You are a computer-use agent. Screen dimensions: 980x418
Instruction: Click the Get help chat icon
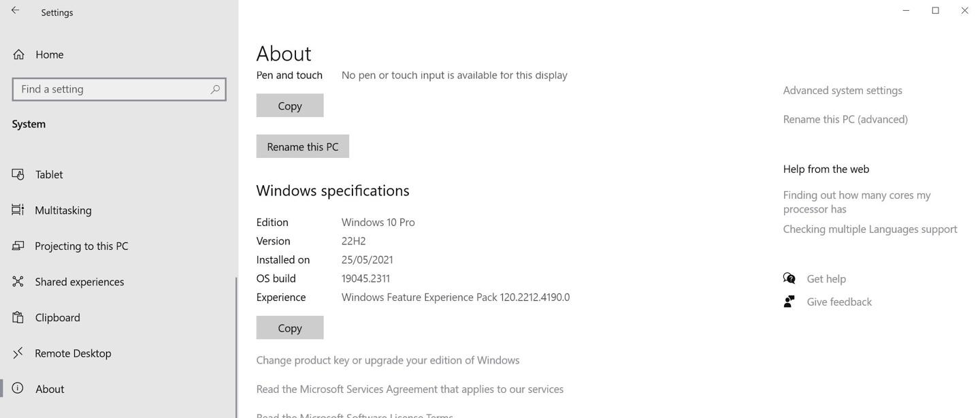click(789, 278)
